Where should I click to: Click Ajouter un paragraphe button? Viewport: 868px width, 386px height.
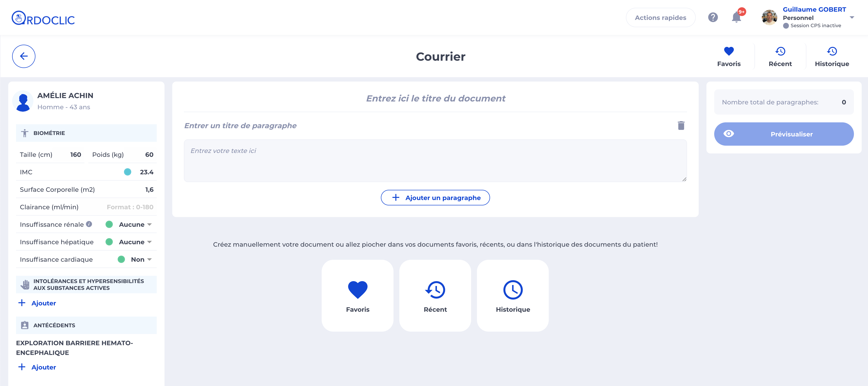coord(435,198)
